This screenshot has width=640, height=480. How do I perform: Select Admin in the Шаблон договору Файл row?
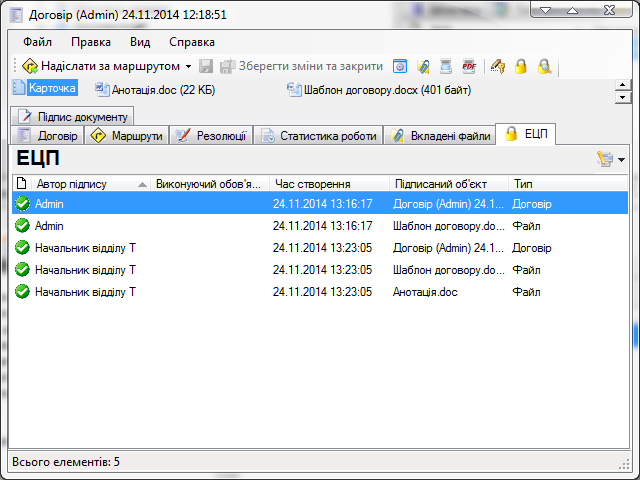(x=49, y=226)
